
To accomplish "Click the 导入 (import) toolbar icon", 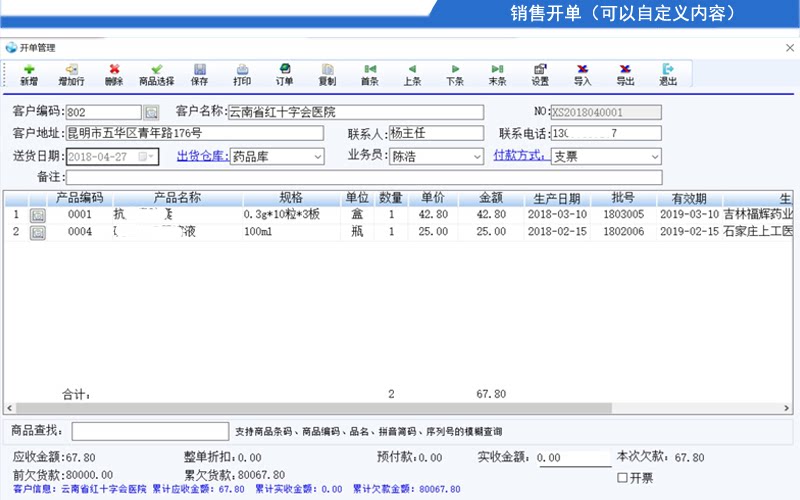I will click(582, 74).
